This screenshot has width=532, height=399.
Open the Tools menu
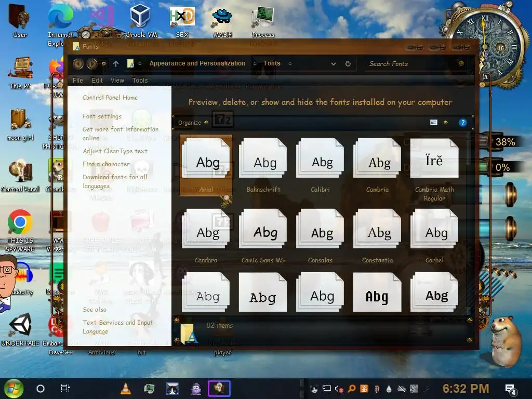point(140,81)
